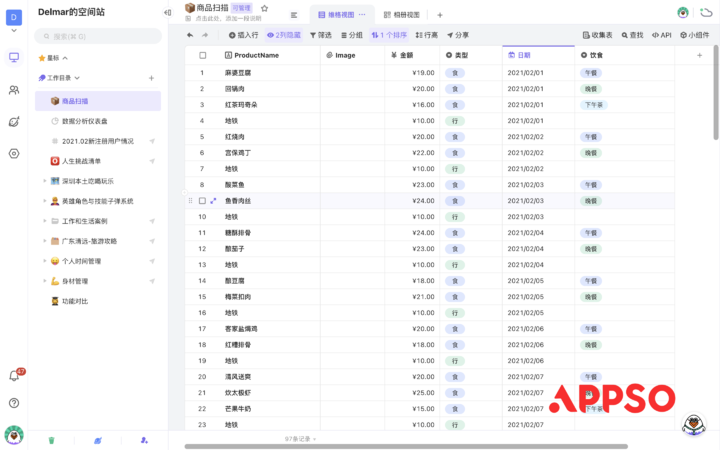
Task: Click the share icon next to 2021.02新注册用户情况
Action: (x=152, y=141)
